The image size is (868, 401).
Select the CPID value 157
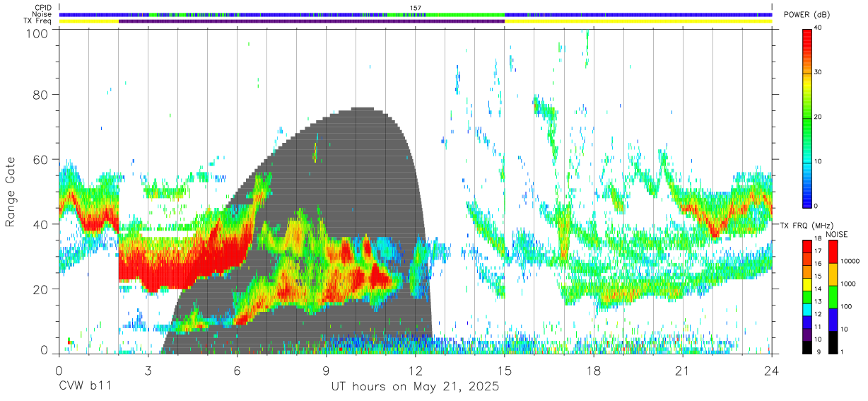[416, 8]
